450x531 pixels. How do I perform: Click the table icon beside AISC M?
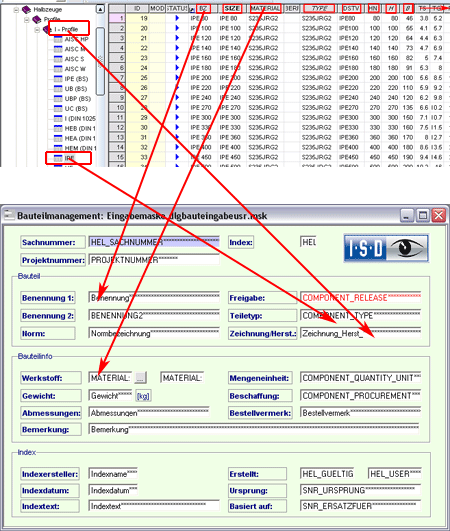tap(58, 49)
